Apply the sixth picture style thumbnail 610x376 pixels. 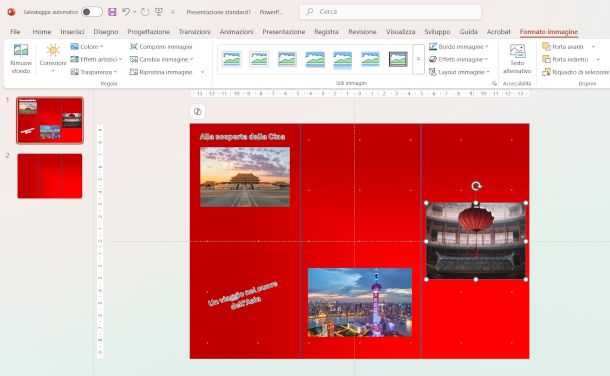[x=370, y=59]
